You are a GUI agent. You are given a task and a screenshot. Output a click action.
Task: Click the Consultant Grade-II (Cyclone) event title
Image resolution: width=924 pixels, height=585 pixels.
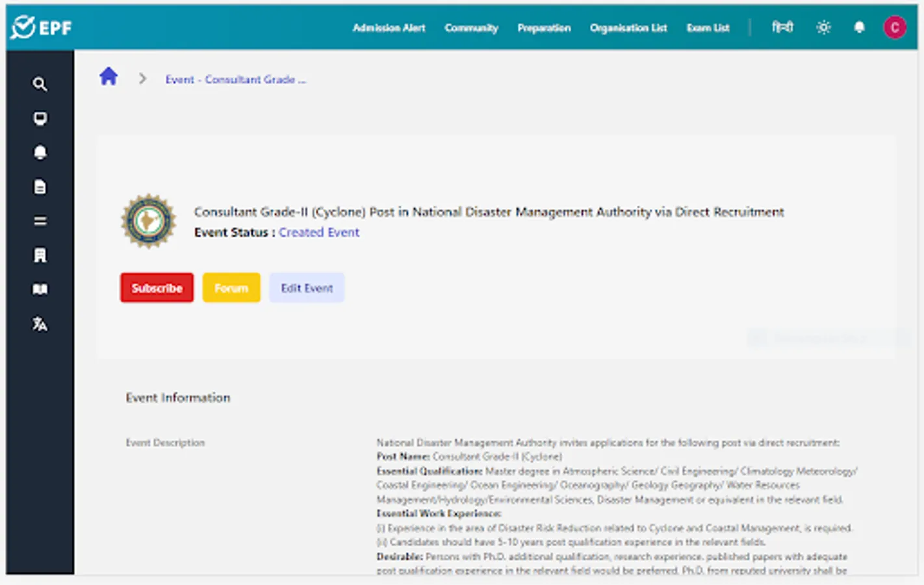pos(489,212)
